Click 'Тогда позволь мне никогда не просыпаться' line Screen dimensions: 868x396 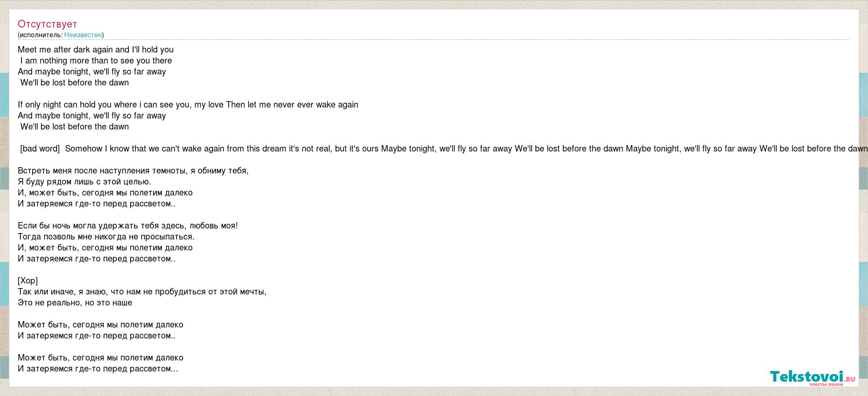pyautogui.click(x=106, y=237)
